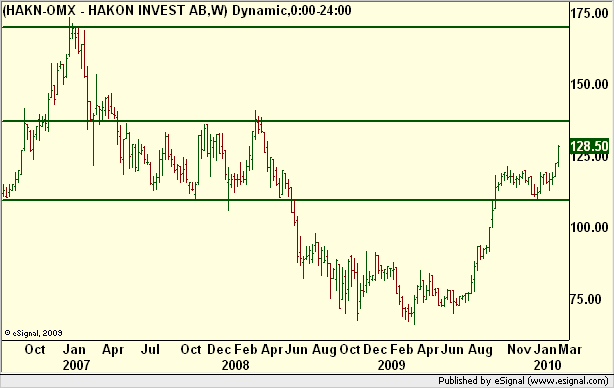Click the 2009 year label
Viewport: 614px width, 388px height.
pyautogui.click(x=391, y=365)
